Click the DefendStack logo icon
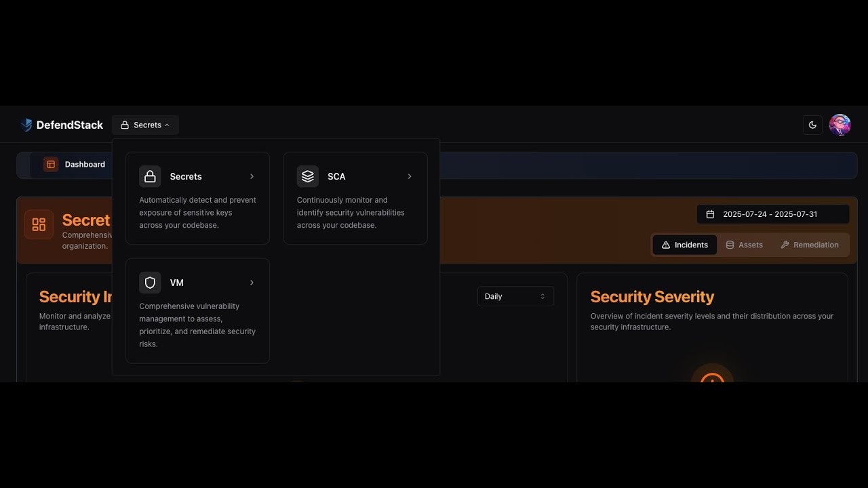This screenshot has height=488, width=868. point(26,124)
